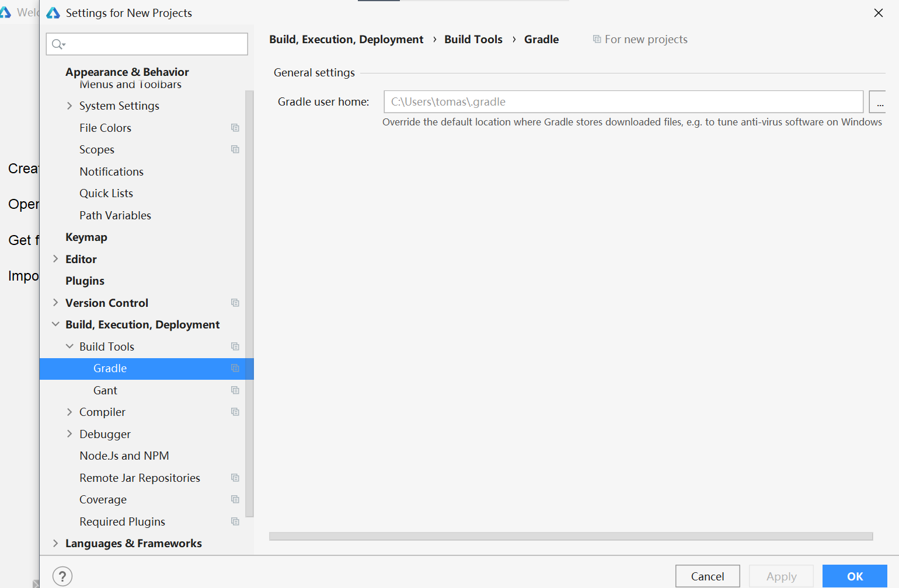Image resolution: width=899 pixels, height=588 pixels.
Task: Select Appearance & Behavior category
Action: (x=127, y=72)
